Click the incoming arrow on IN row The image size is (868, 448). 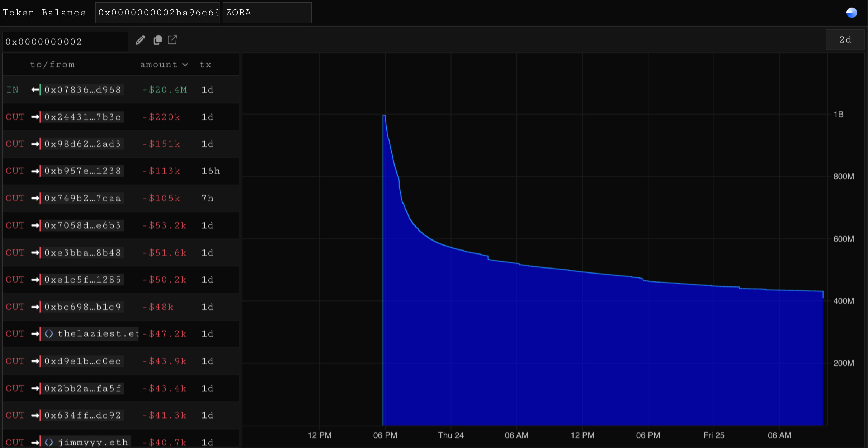36,90
